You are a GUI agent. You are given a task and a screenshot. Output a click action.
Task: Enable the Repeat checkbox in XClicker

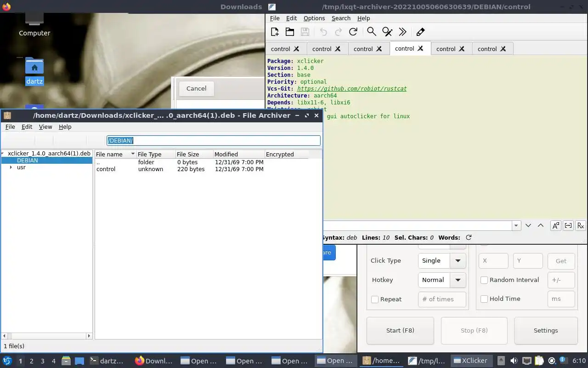point(375,299)
